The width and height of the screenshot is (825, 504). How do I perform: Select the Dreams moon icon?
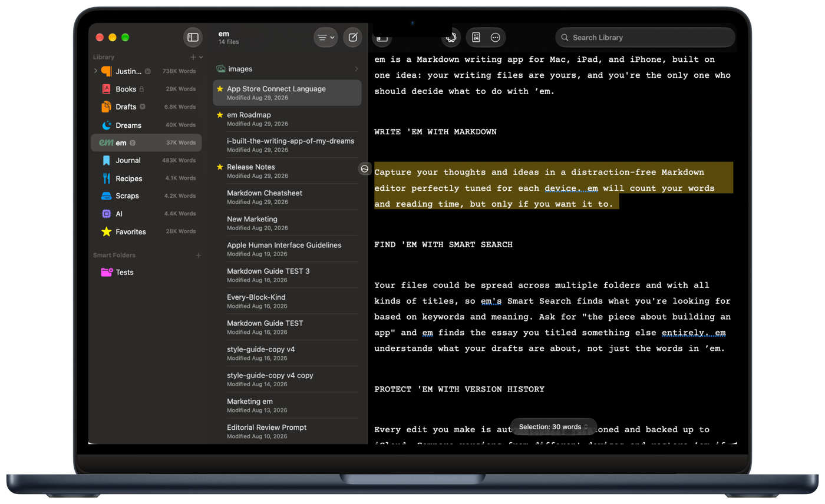click(x=106, y=125)
